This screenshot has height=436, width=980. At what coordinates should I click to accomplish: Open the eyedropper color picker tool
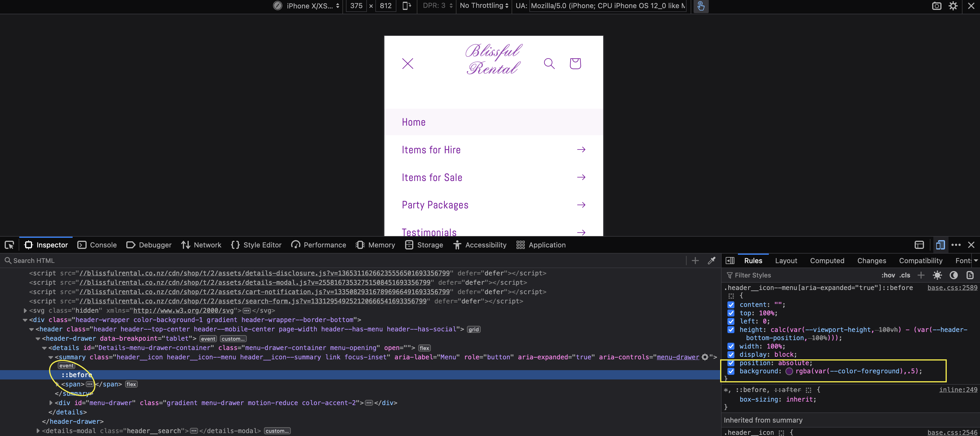point(711,260)
